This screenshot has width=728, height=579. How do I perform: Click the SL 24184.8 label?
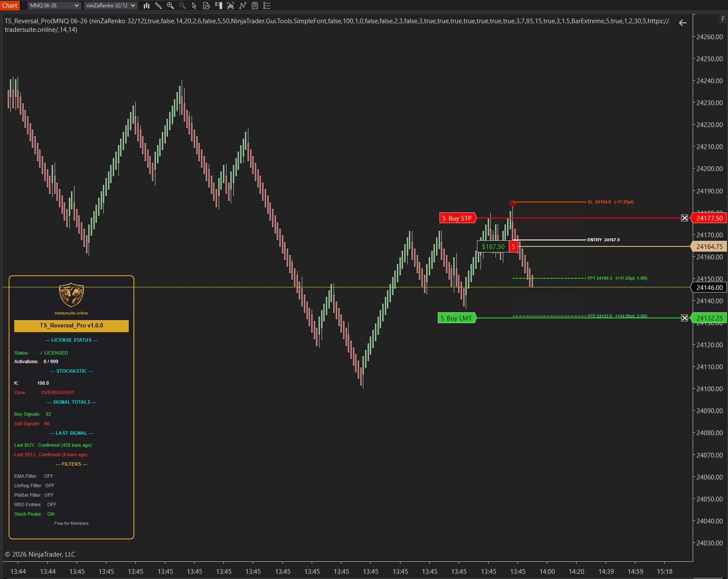610,202
